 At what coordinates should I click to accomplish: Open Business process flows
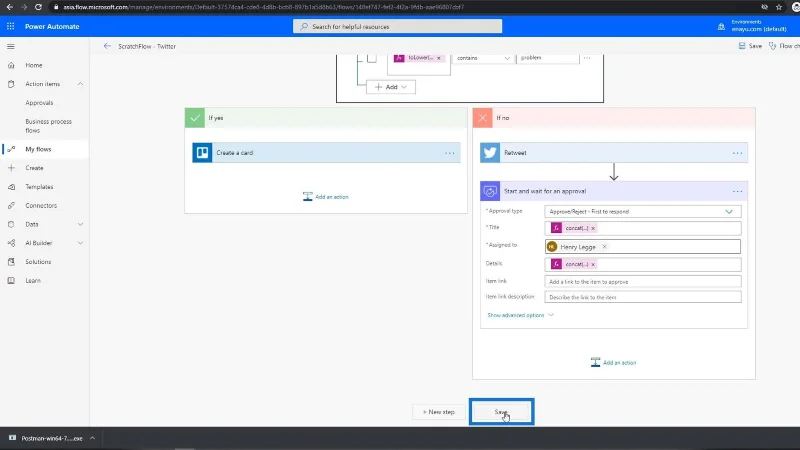tap(48, 126)
